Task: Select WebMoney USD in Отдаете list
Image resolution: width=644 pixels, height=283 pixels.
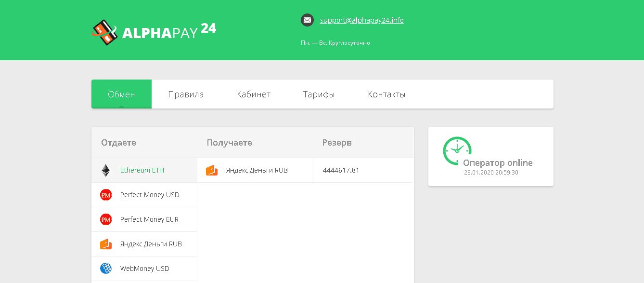Action: click(x=144, y=269)
